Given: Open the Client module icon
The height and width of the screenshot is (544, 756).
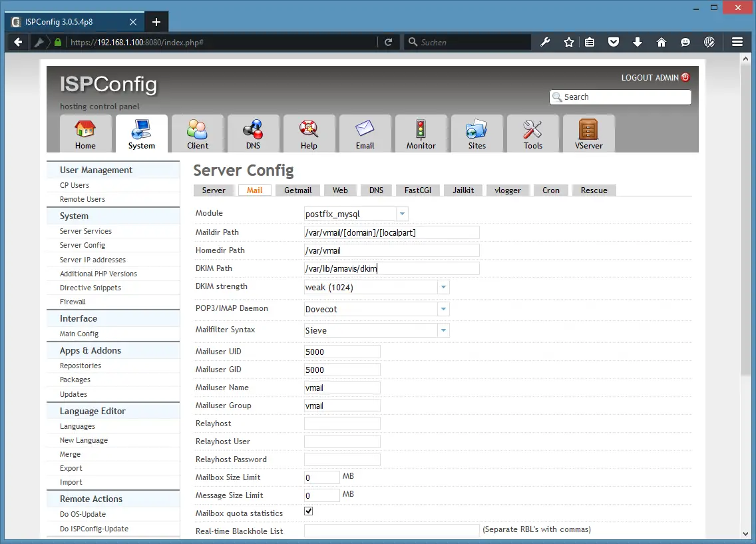Looking at the screenshot, I should click(x=197, y=134).
